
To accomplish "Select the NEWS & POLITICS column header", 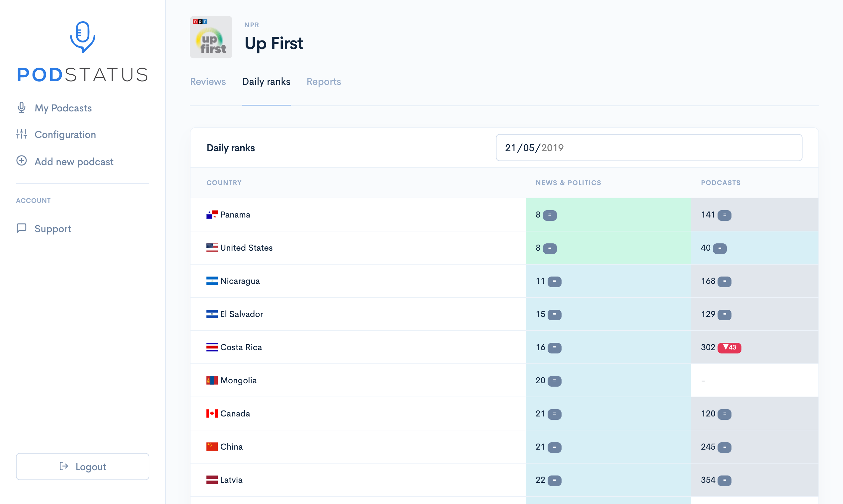I will [x=568, y=182].
